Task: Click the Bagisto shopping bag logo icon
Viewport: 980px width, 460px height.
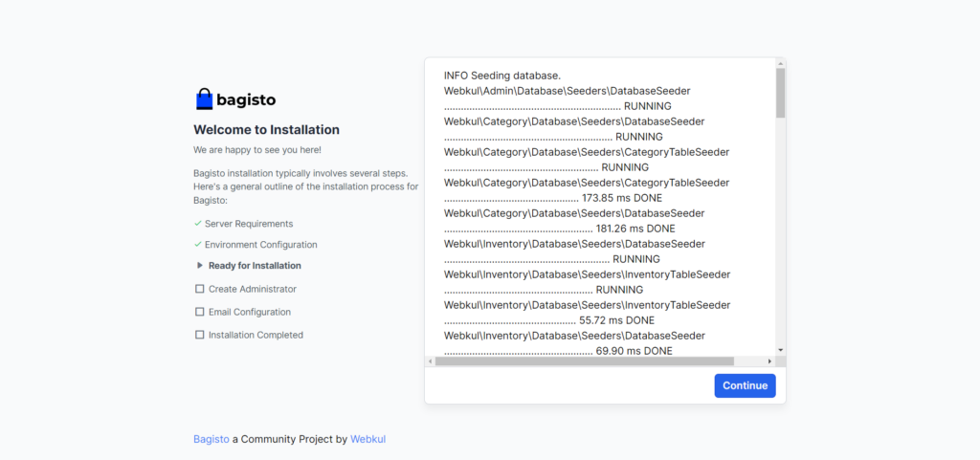Action: pyautogui.click(x=204, y=99)
